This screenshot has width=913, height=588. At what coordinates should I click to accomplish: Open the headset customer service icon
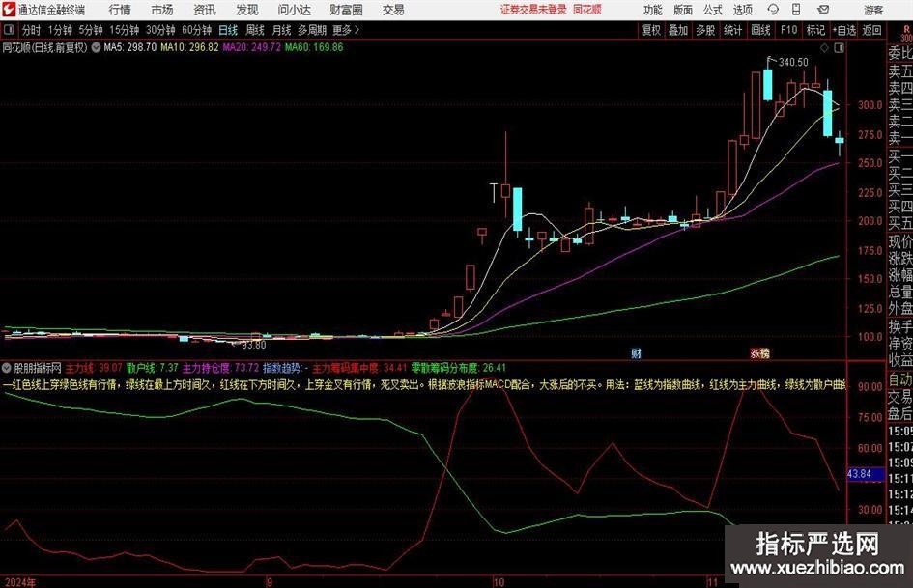tap(773, 10)
